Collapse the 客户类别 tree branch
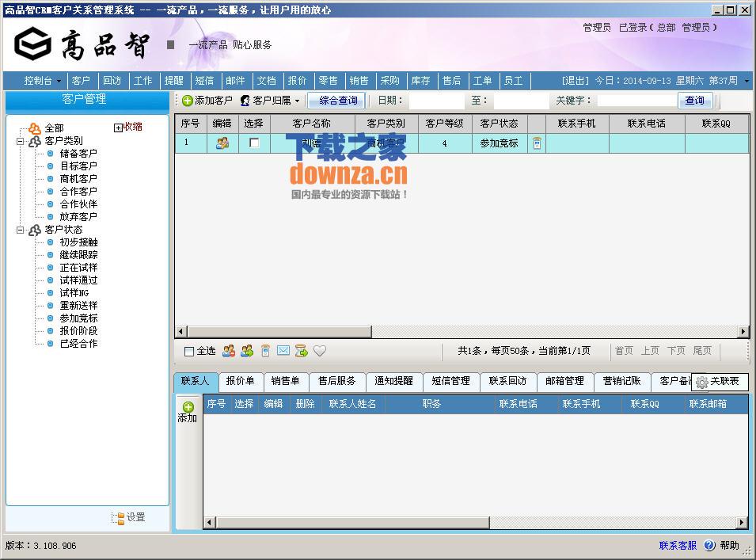This screenshot has width=756, height=560. pos(21,141)
